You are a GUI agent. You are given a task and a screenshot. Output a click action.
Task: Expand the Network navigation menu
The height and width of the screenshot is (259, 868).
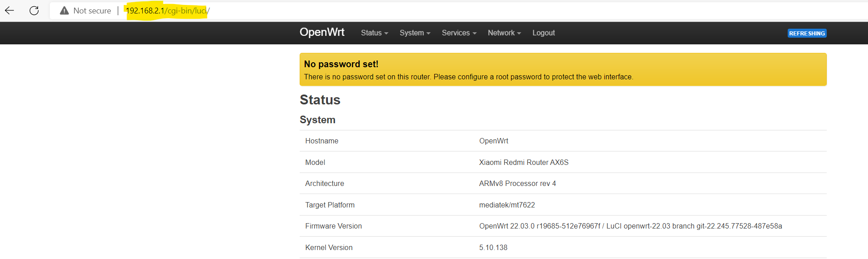point(504,33)
